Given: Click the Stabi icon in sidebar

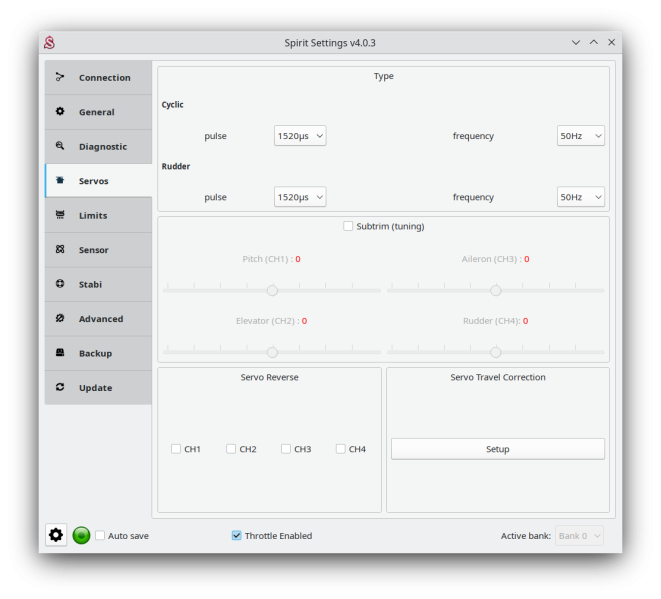Looking at the screenshot, I should [60, 284].
